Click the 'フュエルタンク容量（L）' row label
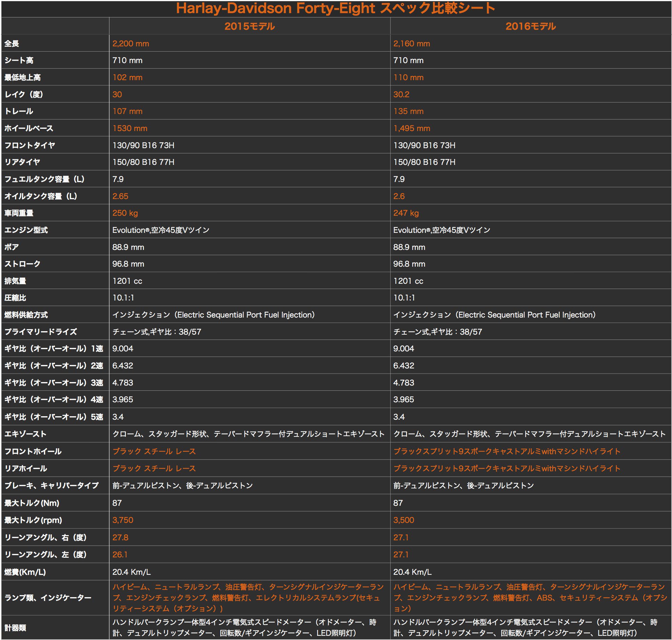 coord(44,179)
